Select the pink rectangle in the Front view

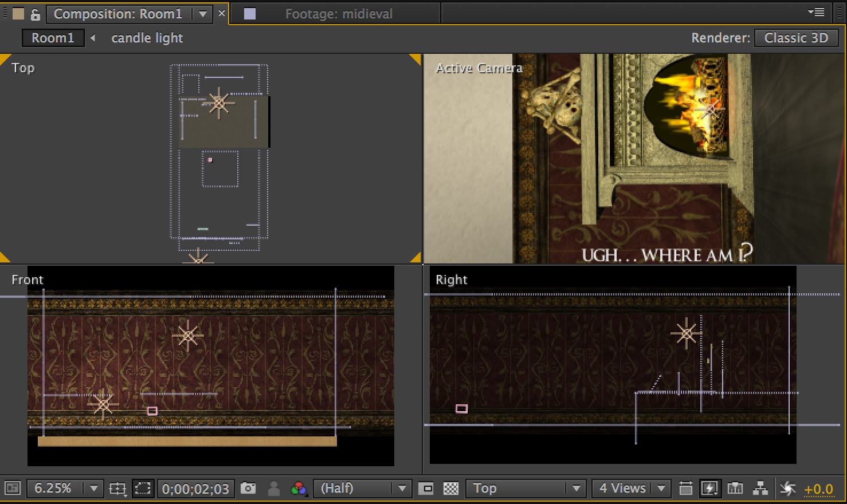pos(152,411)
